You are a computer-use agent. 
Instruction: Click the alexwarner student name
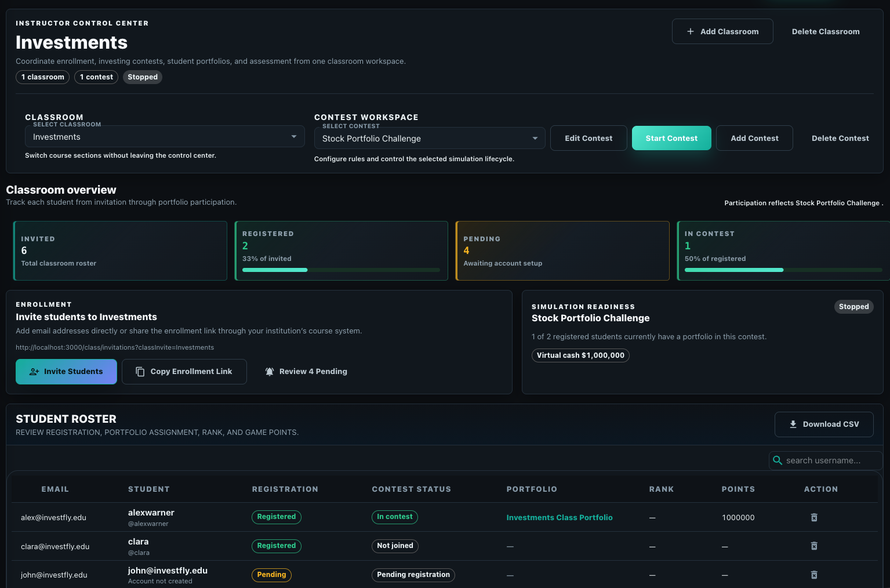pyautogui.click(x=151, y=513)
